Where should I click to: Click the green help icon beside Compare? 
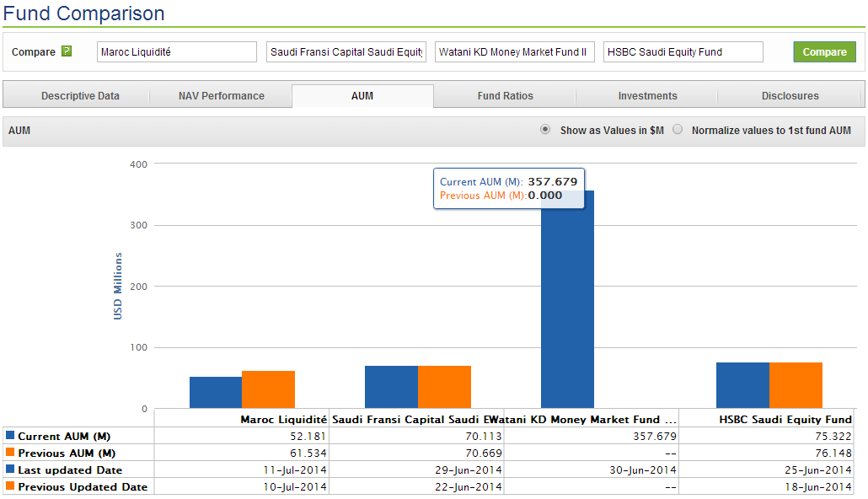[x=67, y=51]
